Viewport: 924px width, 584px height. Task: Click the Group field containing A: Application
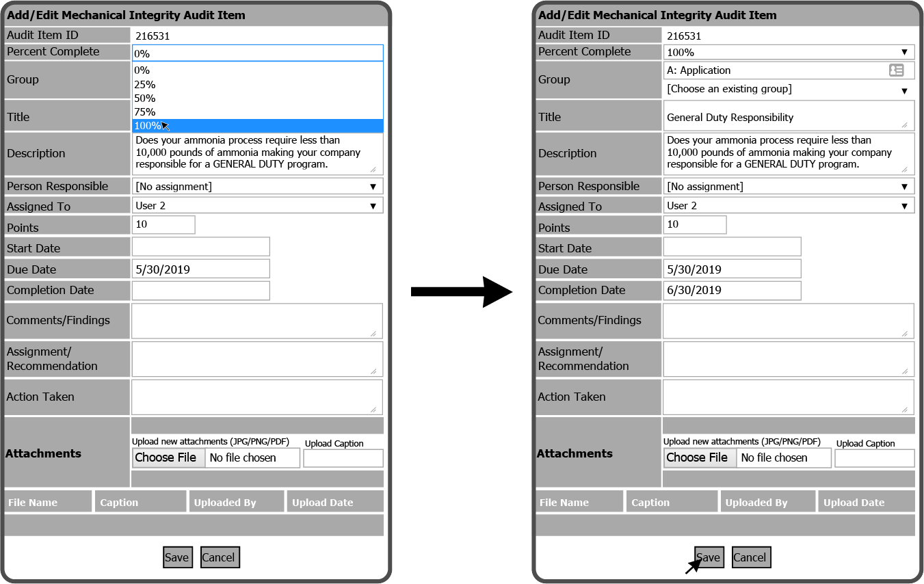773,70
